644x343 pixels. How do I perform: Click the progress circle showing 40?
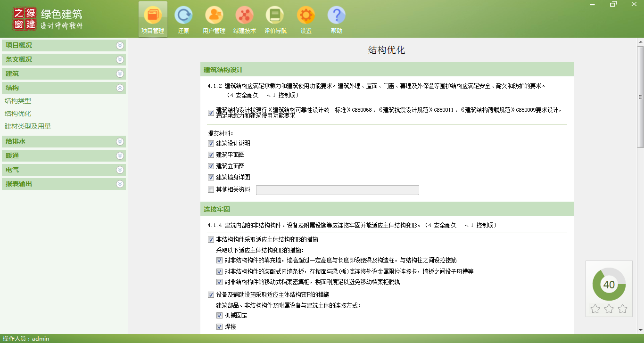click(609, 284)
